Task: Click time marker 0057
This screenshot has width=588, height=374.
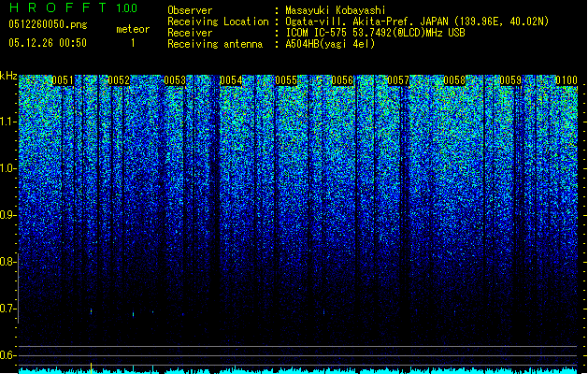Action: tap(398, 80)
